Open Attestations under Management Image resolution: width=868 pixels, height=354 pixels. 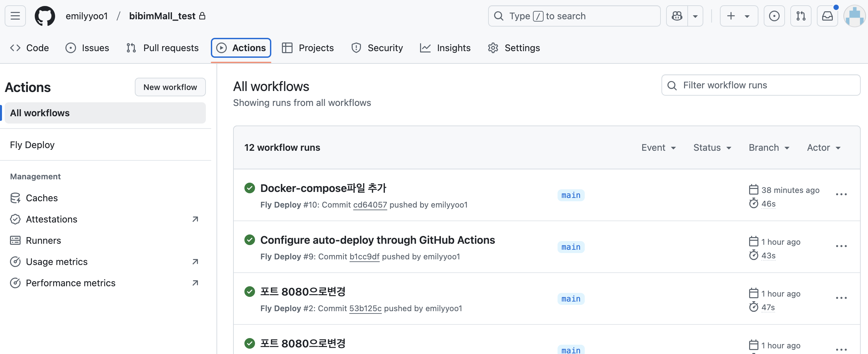pyautogui.click(x=105, y=219)
